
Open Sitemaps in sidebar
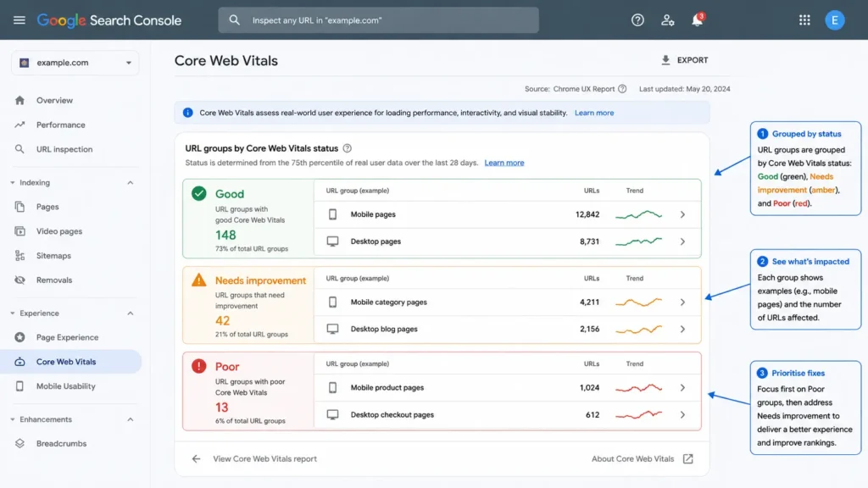click(x=53, y=255)
